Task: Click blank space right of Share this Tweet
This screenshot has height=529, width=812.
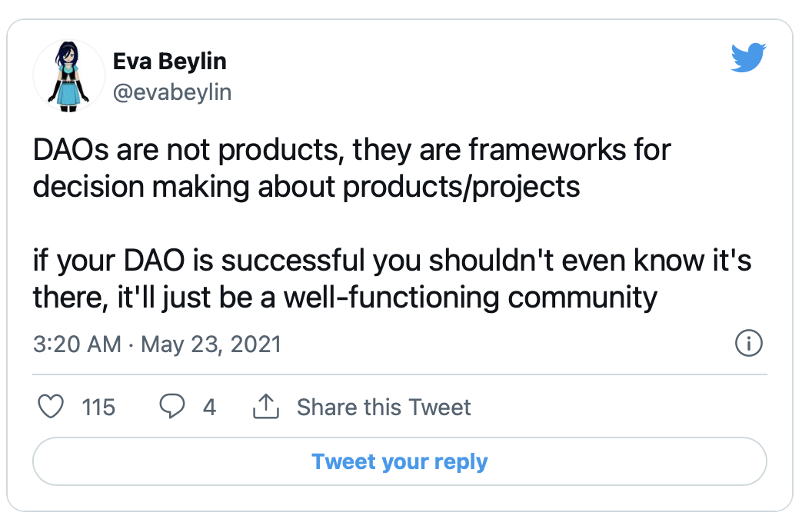Action: (x=615, y=407)
